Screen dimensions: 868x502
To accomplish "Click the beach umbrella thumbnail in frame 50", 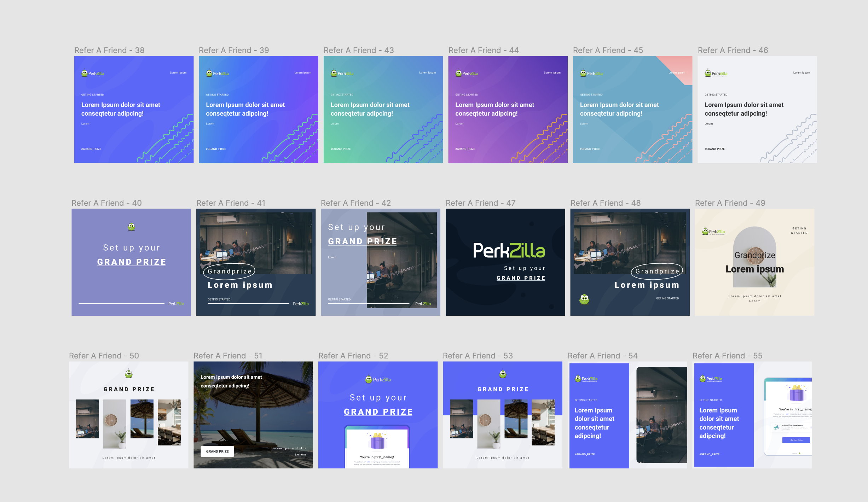I will pos(142,419).
